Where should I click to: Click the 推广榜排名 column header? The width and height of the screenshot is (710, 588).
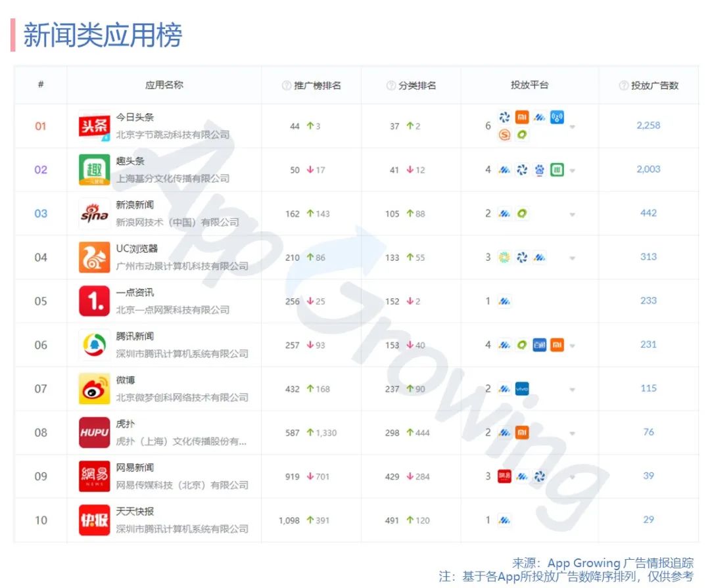pos(318,85)
